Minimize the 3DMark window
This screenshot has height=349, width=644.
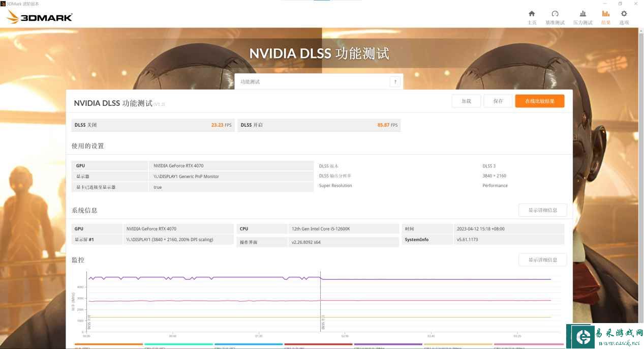(x=604, y=4)
